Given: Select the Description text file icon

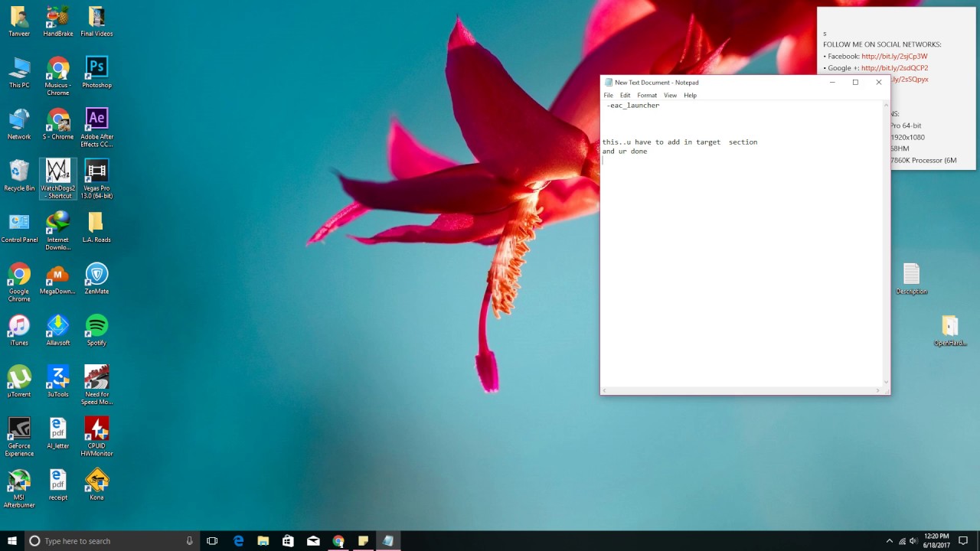Looking at the screenshot, I should (x=911, y=279).
